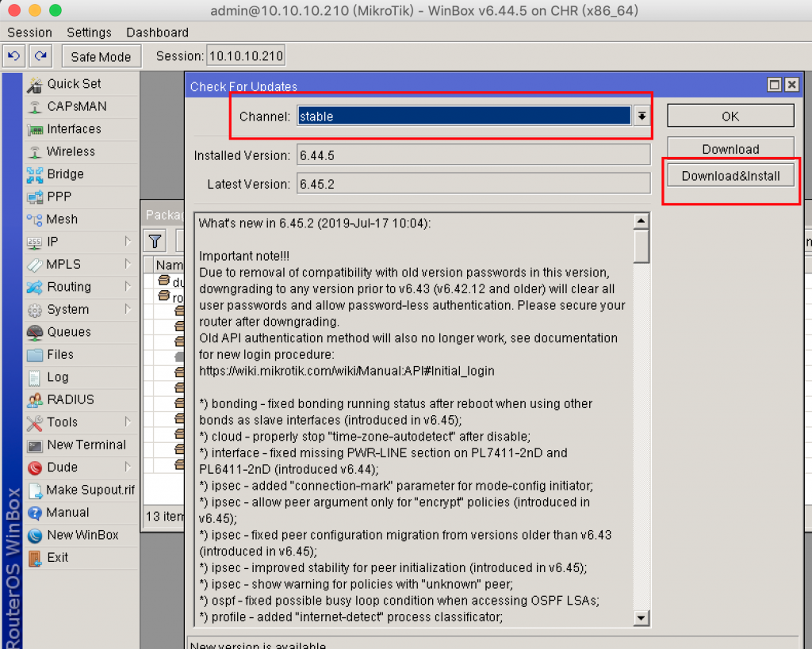Click 'What's new in 6.45.2' heading
Screen dimensions: 812x649
click(x=314, y=223)
